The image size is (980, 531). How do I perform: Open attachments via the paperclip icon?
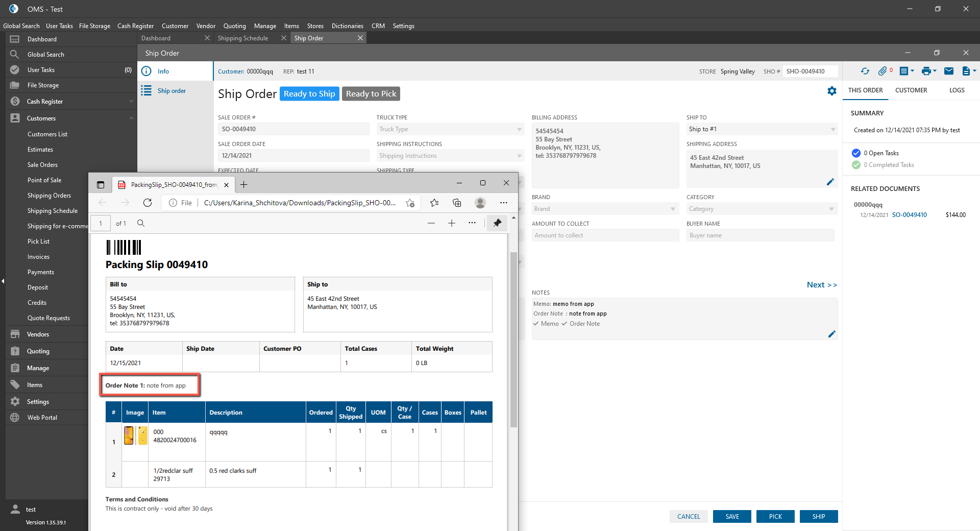(883, 71)
